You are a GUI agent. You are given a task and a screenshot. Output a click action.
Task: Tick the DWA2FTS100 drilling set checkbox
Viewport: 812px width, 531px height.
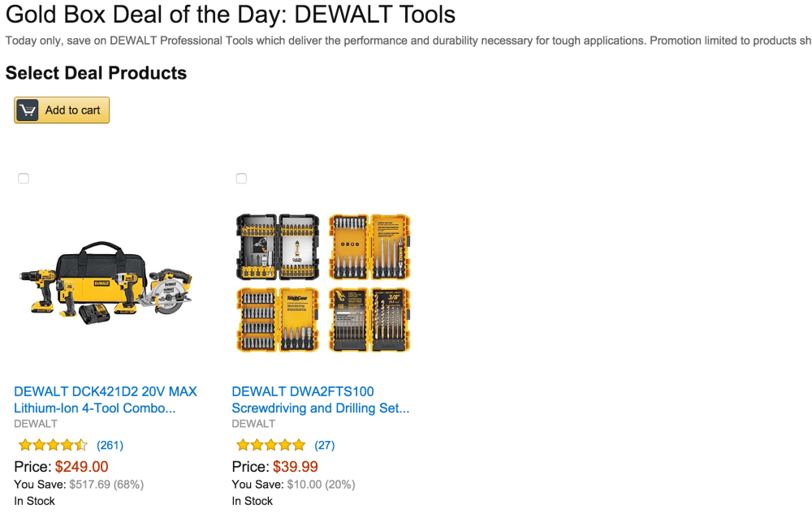[x=241, y=179]
